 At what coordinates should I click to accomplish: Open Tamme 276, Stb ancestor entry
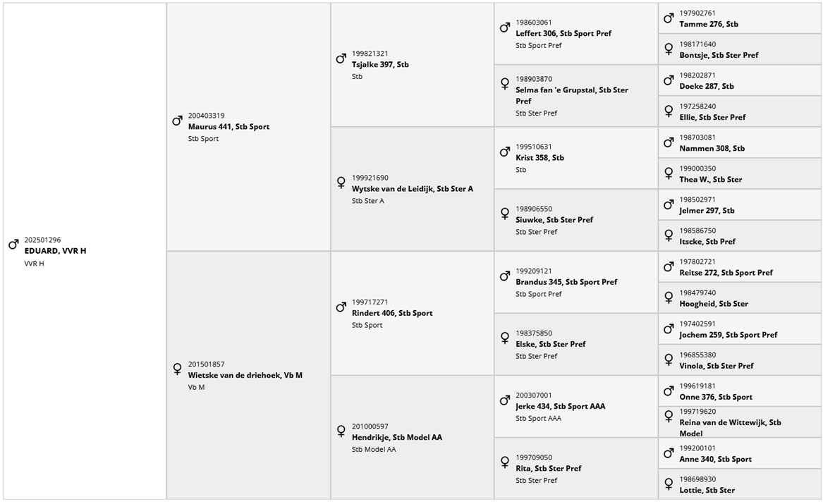708,24
